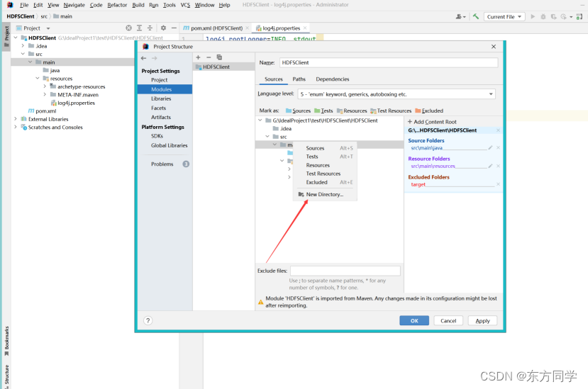Mark as Excluded folder button
This screenshot has height=389, width=588.
click(429, 111)
